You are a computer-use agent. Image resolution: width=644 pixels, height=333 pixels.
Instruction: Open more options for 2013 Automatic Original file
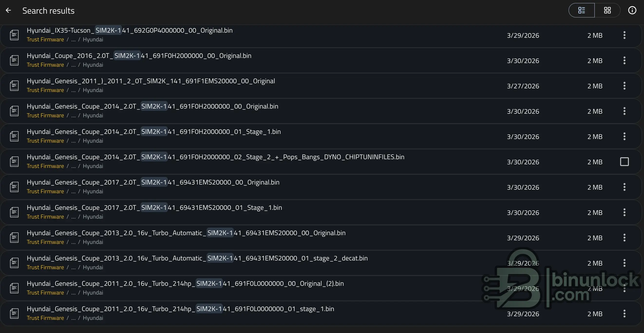tap(624, 238)
